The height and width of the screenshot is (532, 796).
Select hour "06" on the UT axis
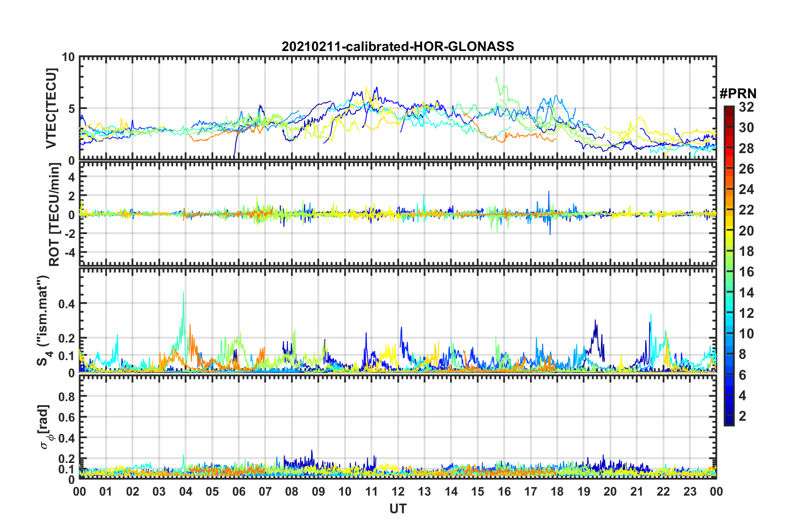[239, 491]
